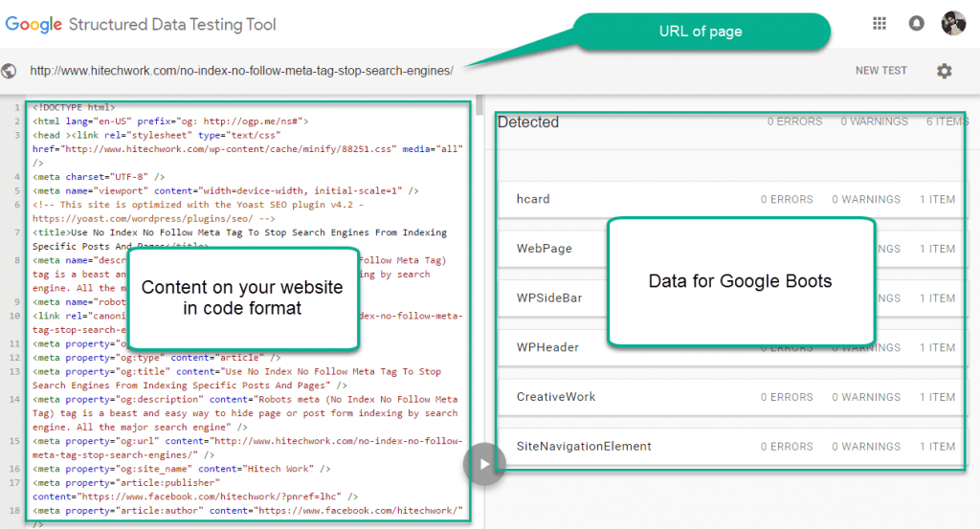Open the account profile avatar

[954, 23]
